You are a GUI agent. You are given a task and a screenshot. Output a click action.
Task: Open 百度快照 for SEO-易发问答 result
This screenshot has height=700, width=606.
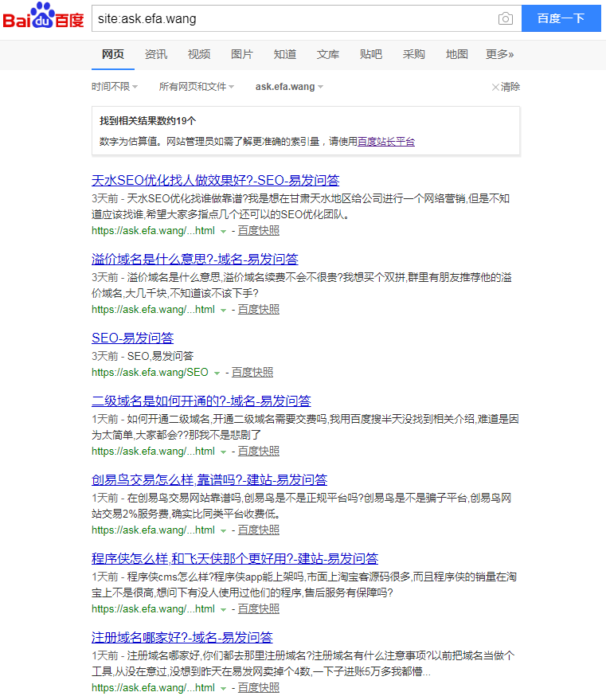coord(252,373)
